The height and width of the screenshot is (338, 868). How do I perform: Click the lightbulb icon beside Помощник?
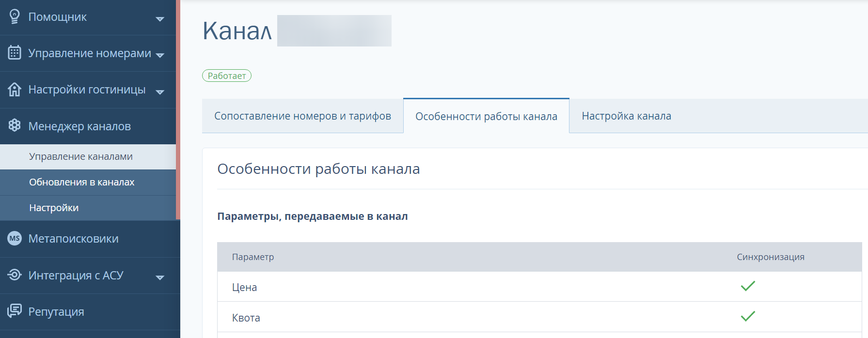(15, 17)
